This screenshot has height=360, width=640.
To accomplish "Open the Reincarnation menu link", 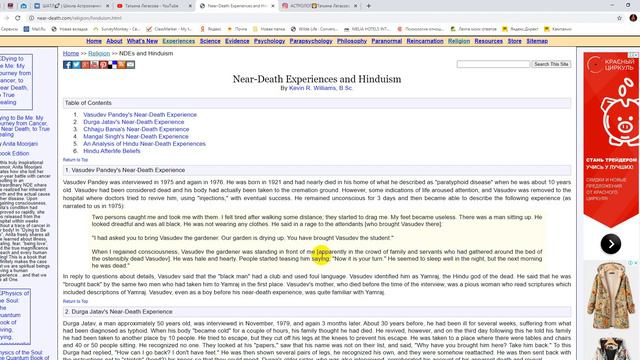I will coord(425,41).
